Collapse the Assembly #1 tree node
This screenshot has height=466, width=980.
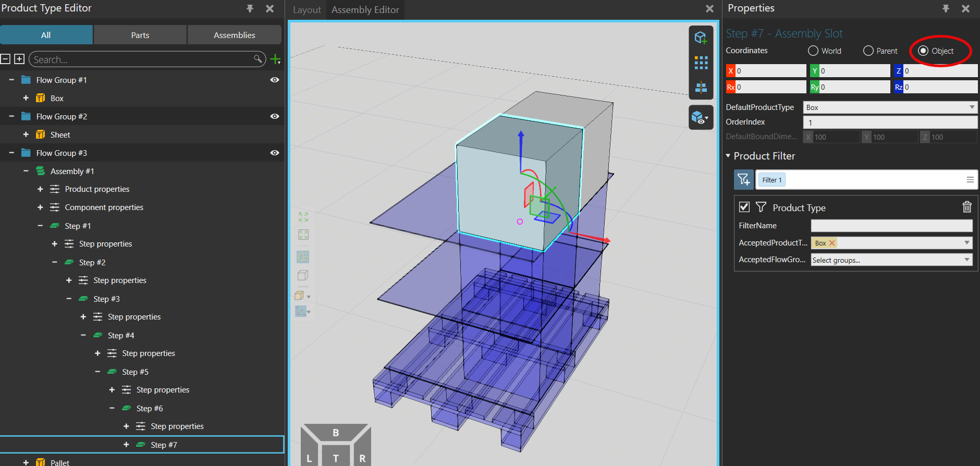coord(26,171)
